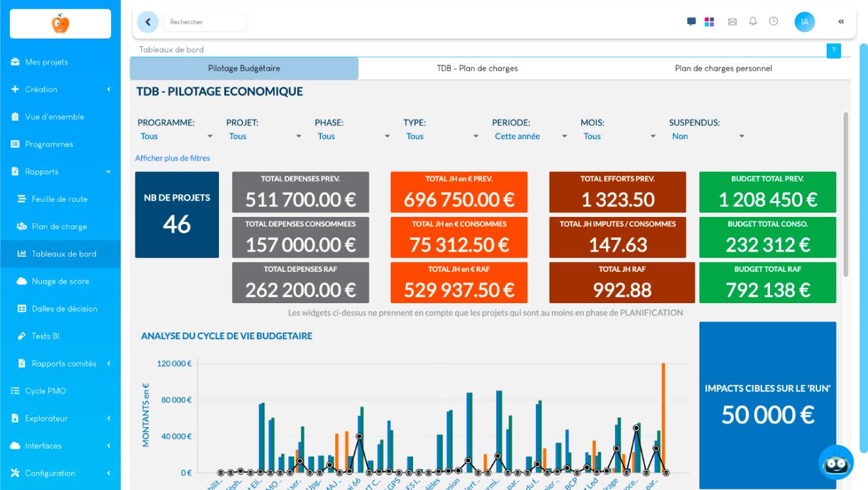Click the Tests BI pencil icon
The height and width of the screenshot is (490, 868).
(22, 336)
